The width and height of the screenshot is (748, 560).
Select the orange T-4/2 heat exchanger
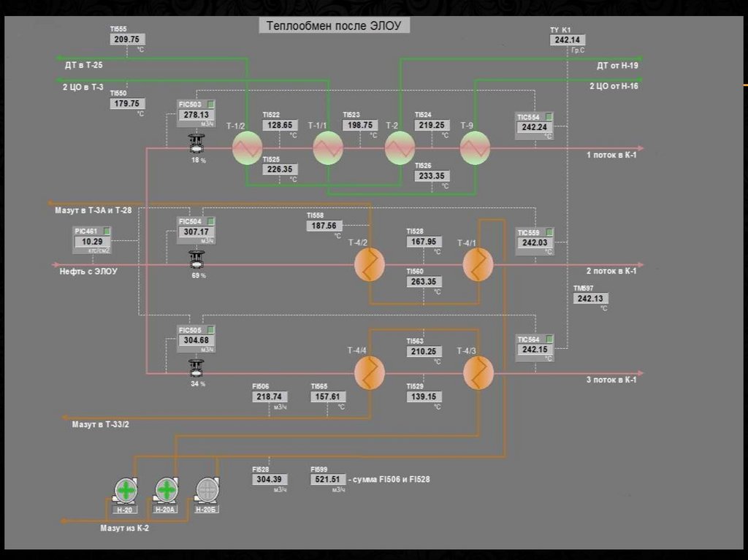tap(370, 264)
